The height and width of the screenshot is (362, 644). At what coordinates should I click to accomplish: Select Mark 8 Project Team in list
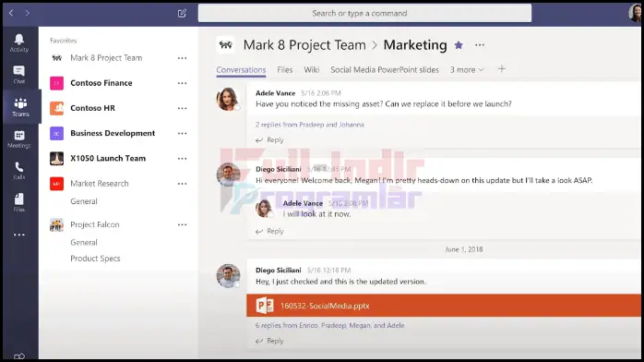click(106, 58)
